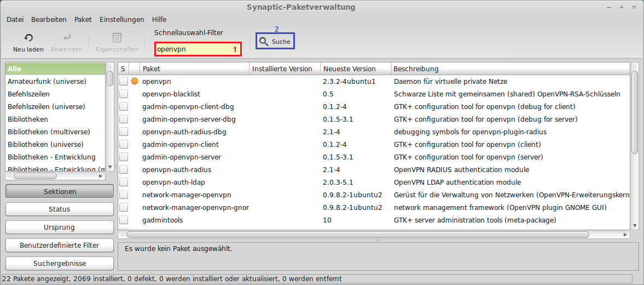The width and height of the screenshot is (644, 285).
Task: Click version 2.3.2-4ubuntu1 of openvpn
Action: coord(350,82)
